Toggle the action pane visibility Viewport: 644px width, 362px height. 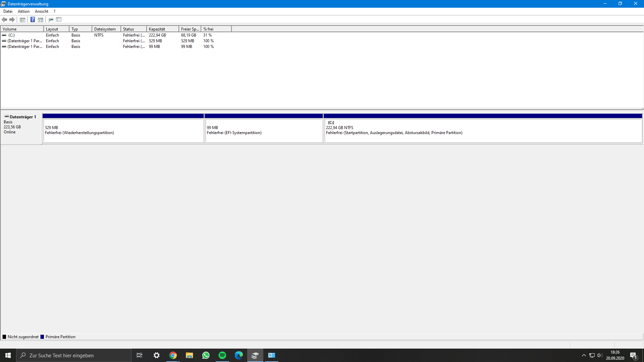(x=40, y=19)
